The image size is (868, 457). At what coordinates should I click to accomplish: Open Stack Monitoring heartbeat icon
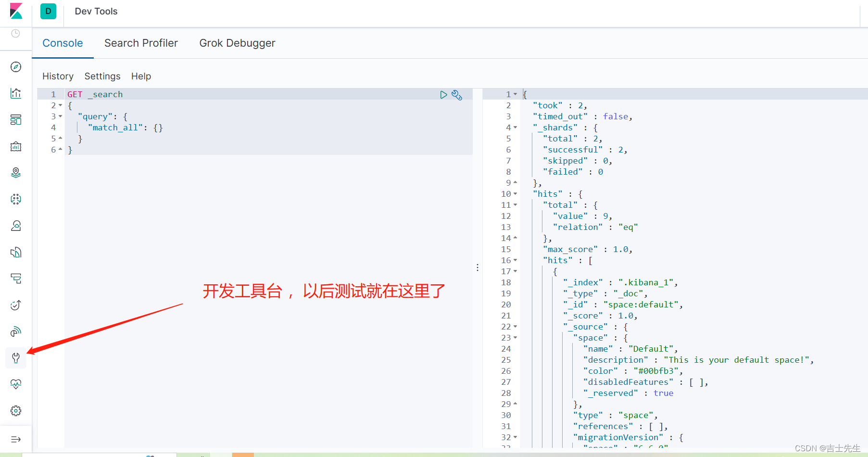click(x=16, y=384)
